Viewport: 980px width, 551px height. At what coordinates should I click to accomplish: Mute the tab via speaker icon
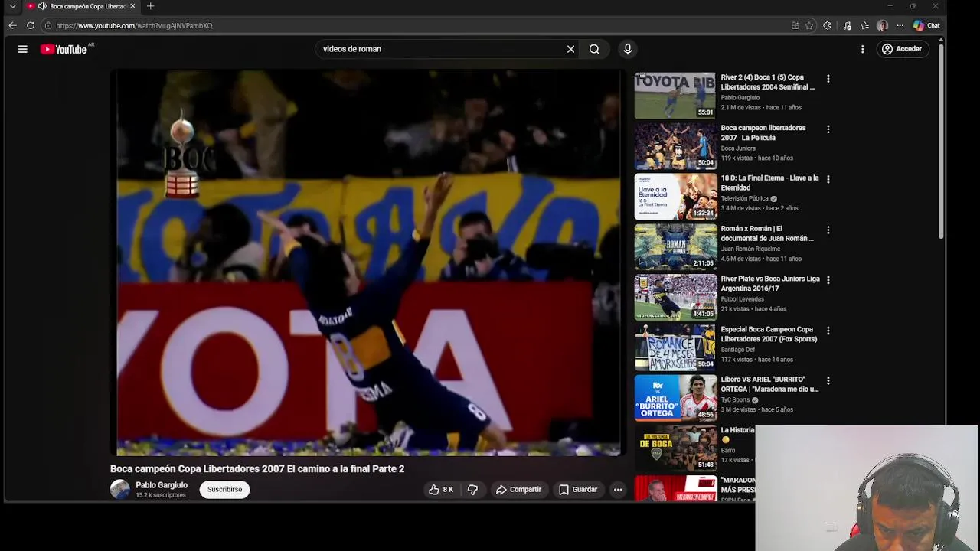[x=42, y=6]
